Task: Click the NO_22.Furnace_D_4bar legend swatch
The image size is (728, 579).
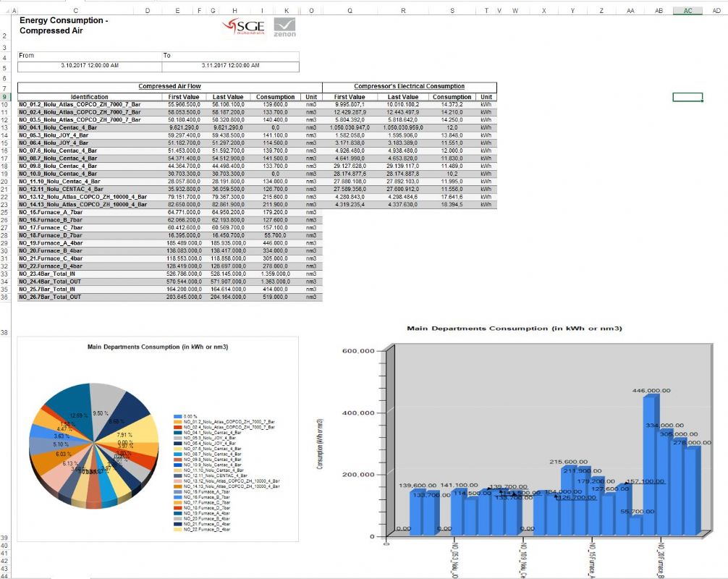Action: [x=177, y=529]
